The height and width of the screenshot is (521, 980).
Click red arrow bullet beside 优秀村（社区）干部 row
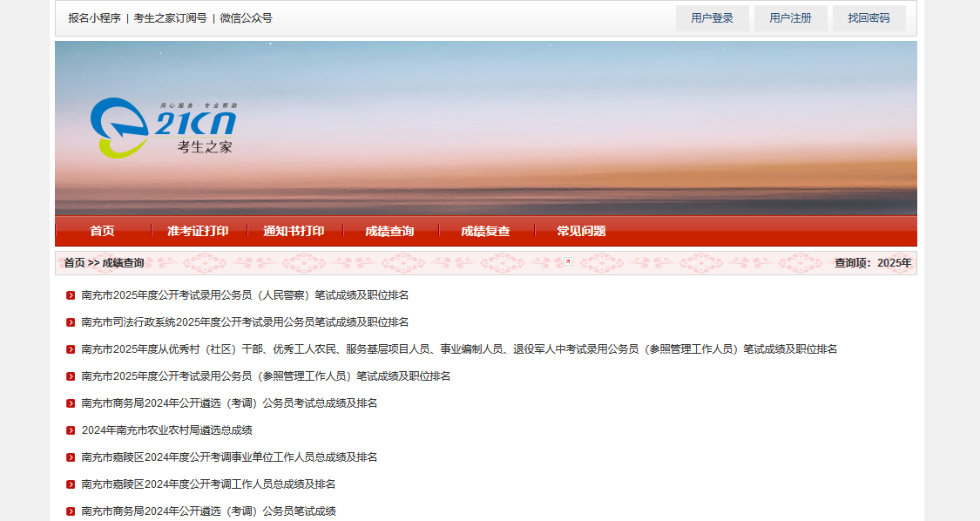(x=71, y=349)
